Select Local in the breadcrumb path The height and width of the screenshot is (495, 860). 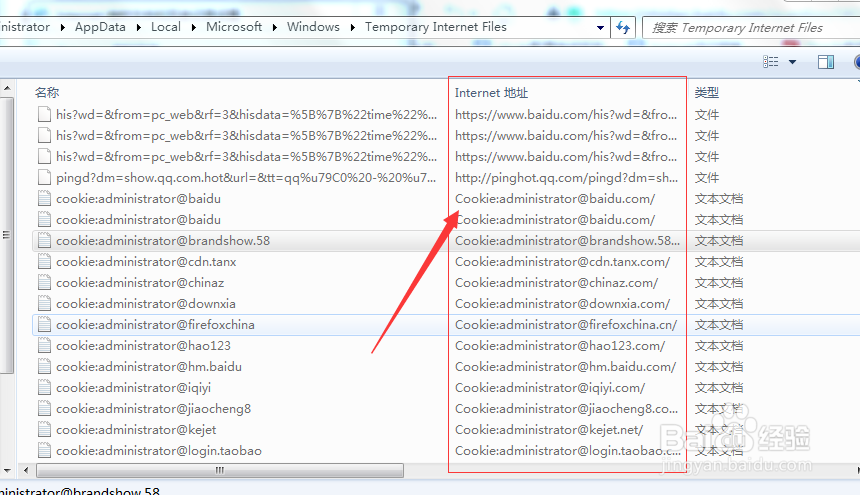pyautogui.click(x=166, y=27)
